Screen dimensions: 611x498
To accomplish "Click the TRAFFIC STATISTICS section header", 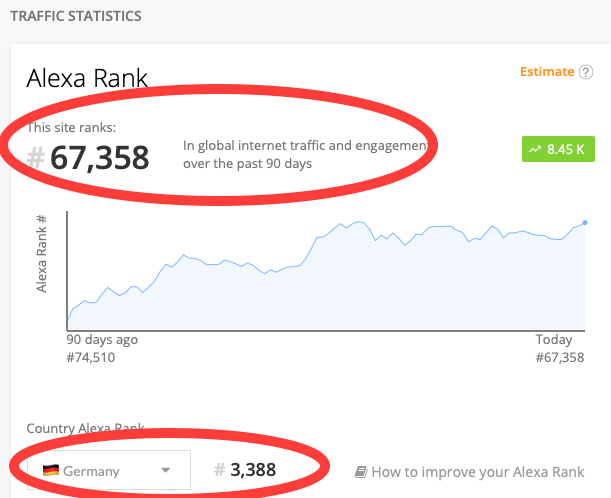I will click(x=75, y=16).
